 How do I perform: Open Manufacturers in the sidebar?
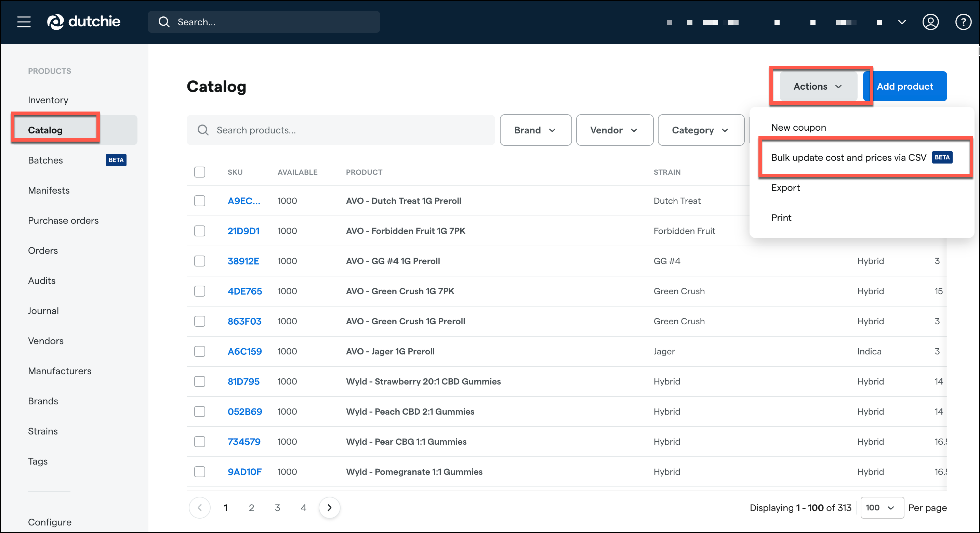(x=60, y=370)
